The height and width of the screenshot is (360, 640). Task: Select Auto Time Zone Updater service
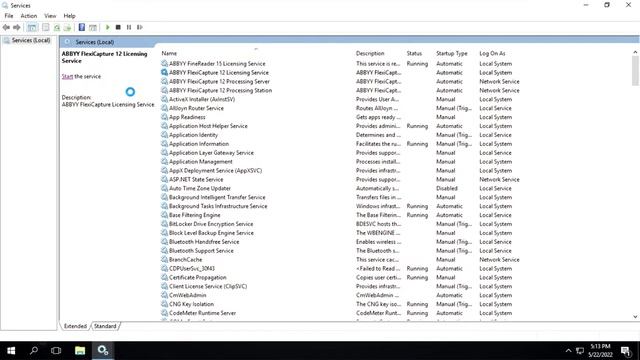pos(200,189)
